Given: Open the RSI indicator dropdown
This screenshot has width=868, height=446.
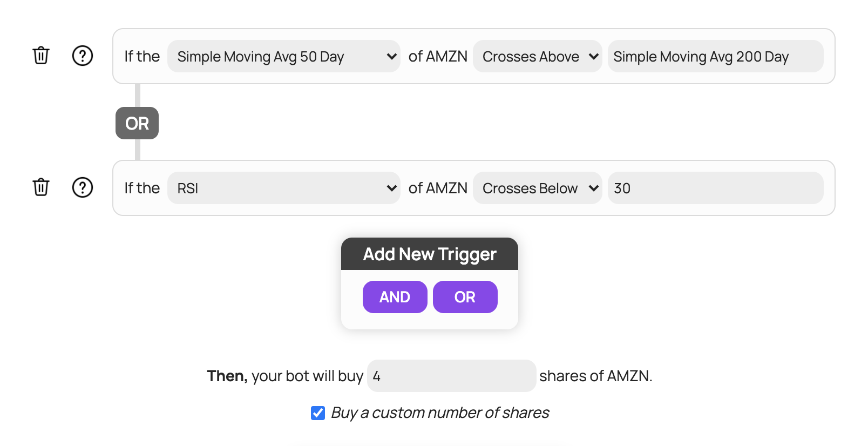Looking at the screenshot, I should (x=284, y=188).
